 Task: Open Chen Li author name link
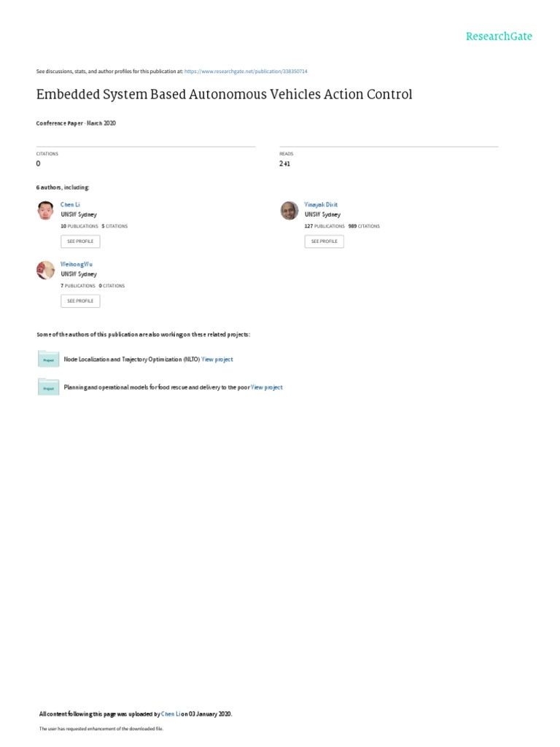click(70, 204)
